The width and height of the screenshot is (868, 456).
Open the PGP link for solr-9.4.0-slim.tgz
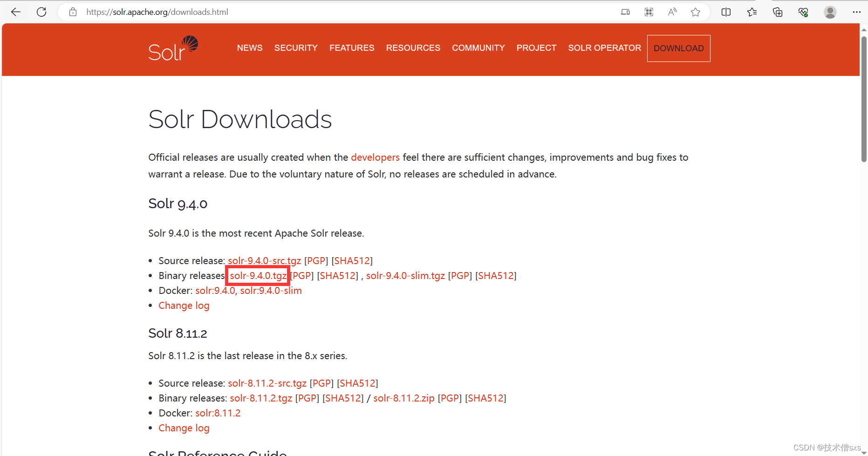tap(460, 276)
